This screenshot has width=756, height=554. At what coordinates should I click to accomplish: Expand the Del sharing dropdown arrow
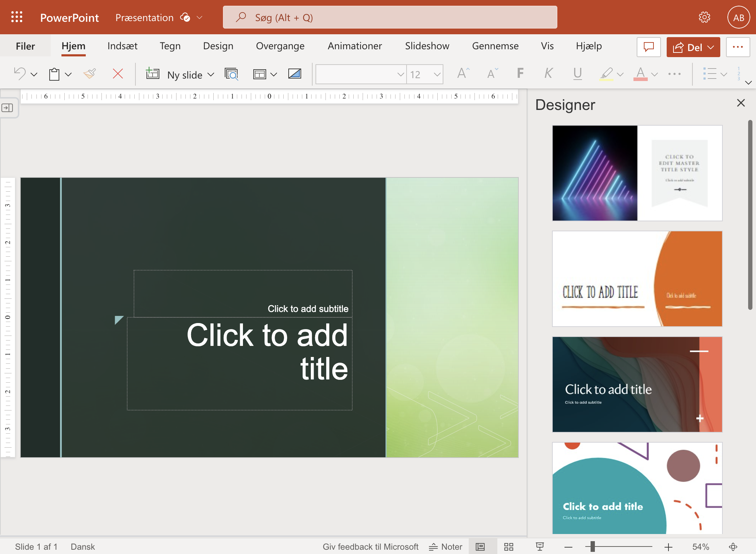click(x=711, y=46)
